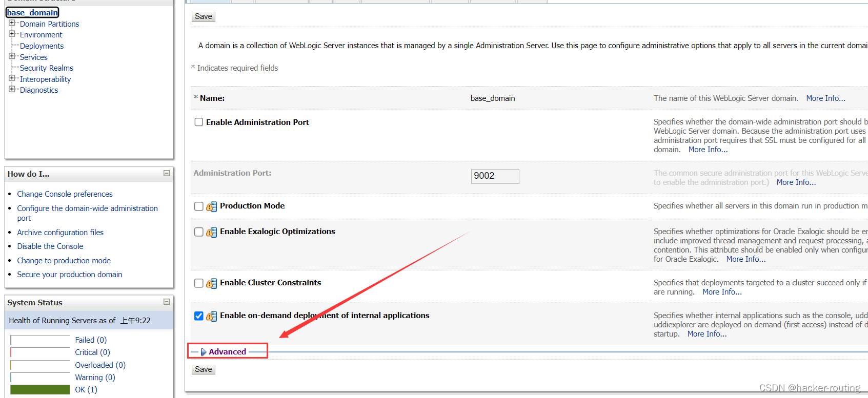Click the bottom Save button
Image resolution: width=868 pixels, height=398 pixels.
coord(204,369)
